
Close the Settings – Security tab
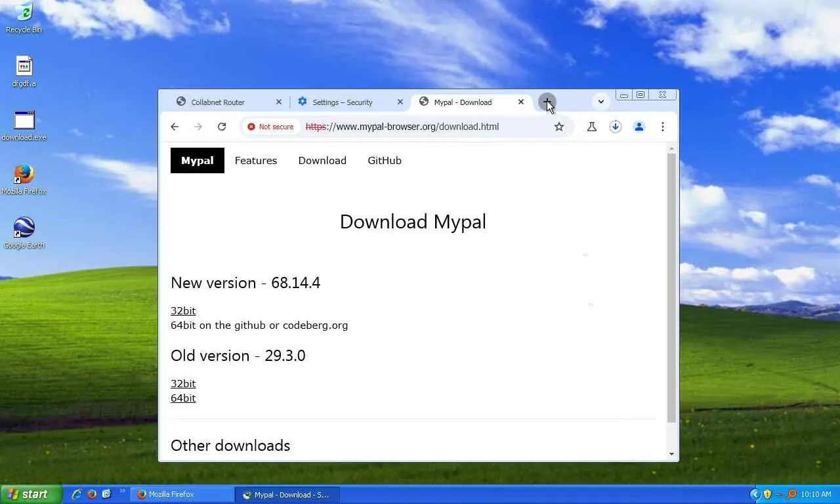(x=400, y=102)
